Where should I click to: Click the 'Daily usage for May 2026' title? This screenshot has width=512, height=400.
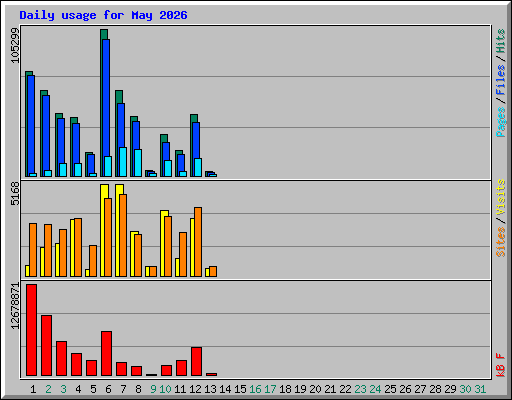coord(103,15)
